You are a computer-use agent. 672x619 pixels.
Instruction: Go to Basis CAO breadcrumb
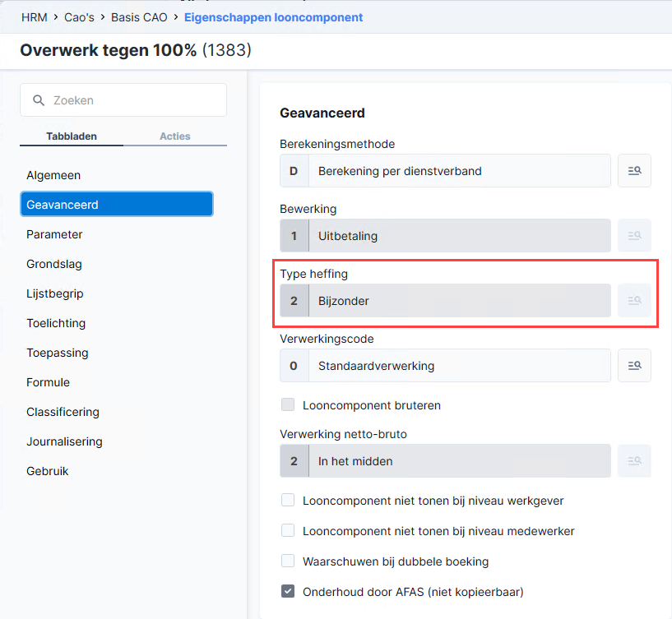(139, 17)
